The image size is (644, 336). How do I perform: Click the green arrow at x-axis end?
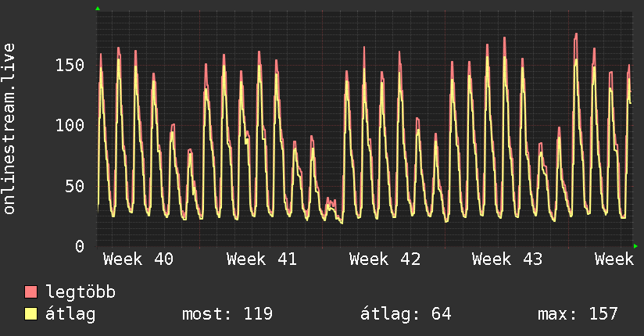point(635,246)
